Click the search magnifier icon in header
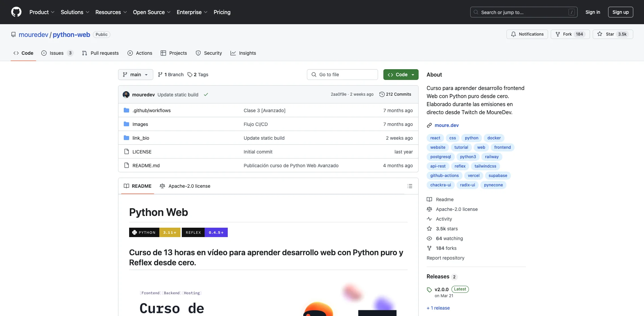 coord(476,12)
